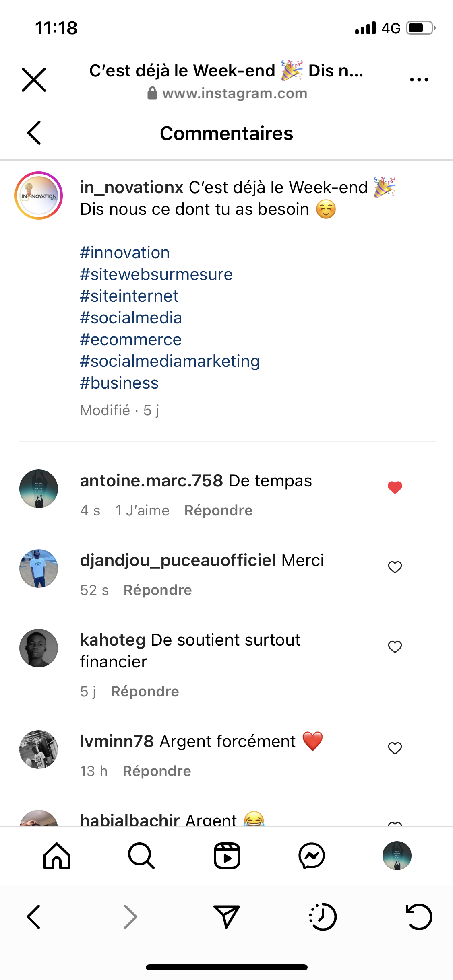Open browser history clock icon
Image resolution: width=453 pixels, height=980 pixels.
click(323, 916)
